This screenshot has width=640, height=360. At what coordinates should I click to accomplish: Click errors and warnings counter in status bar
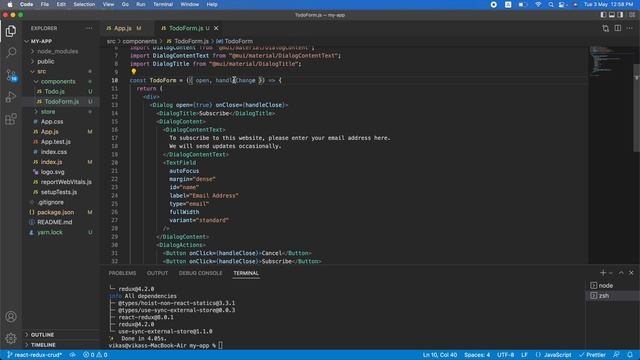(x=95, y=355)
